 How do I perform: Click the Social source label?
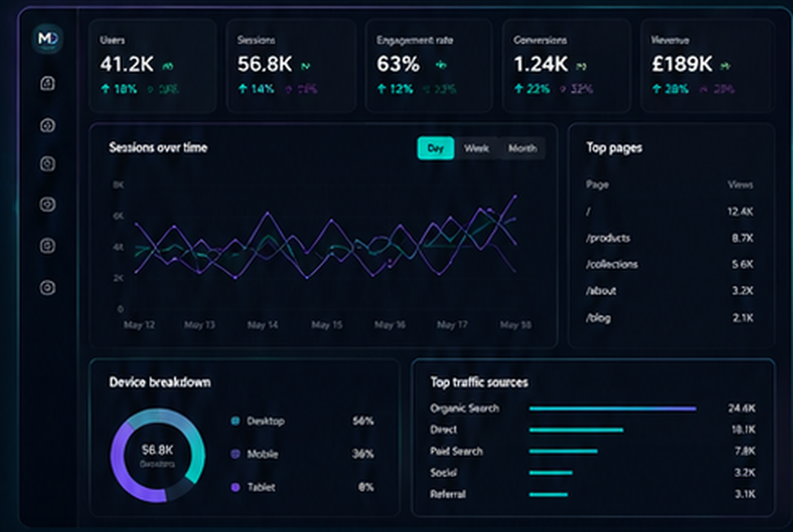pyautogui.click(x=443, y=473)
